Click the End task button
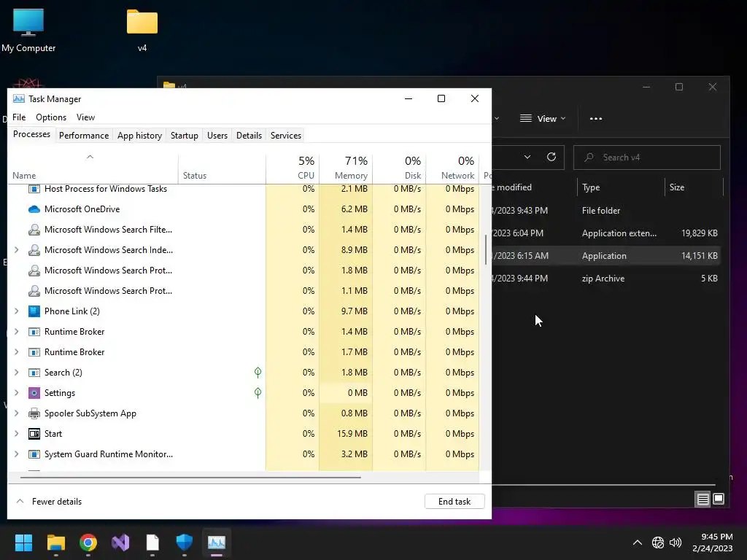The height and width of the screenshot is (560, 747). [x=454, y=502]
